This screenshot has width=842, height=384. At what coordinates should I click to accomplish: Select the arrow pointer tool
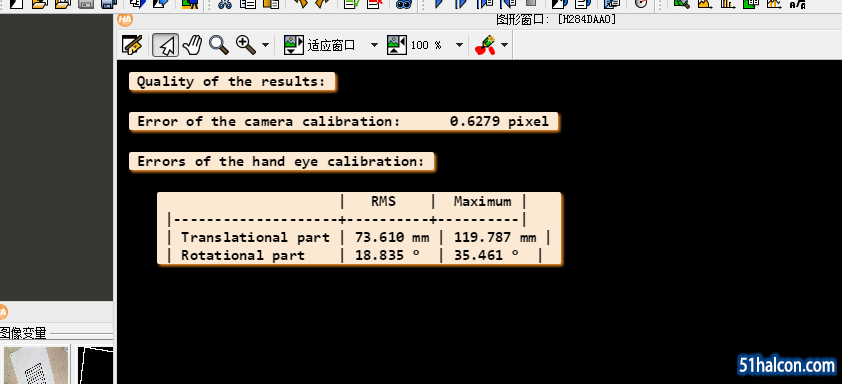point(165,45)
